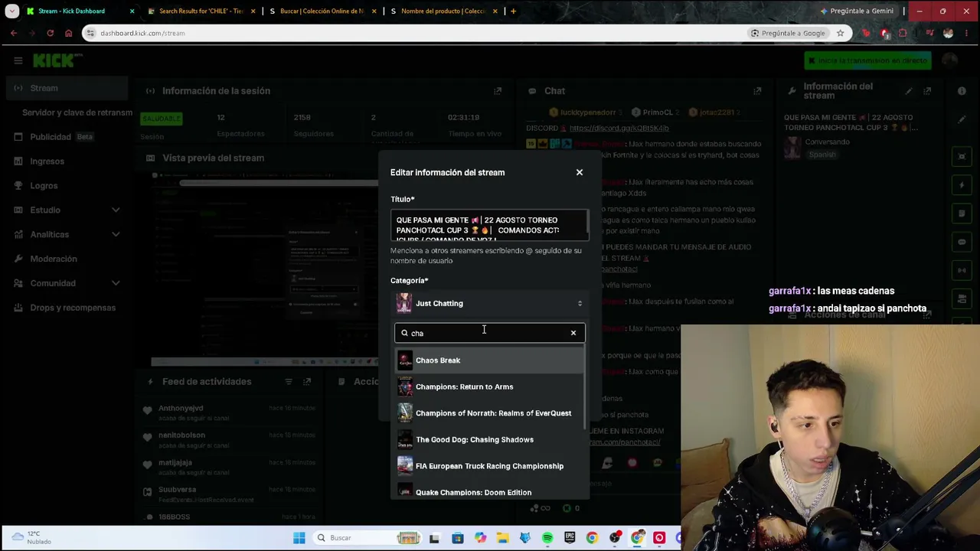Switch to the Nombre del producto tab
Viewport: 980px width, 551px height.
pyautogui.click(x=443, y=11)
